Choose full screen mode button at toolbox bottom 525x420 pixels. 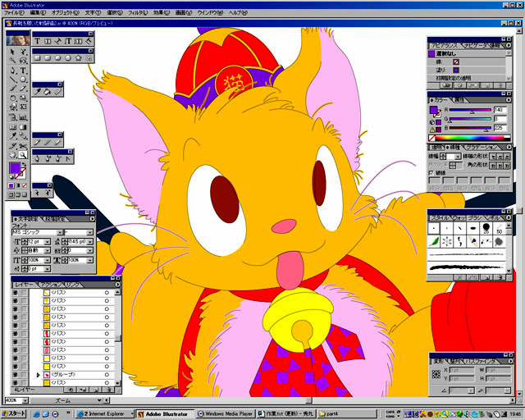tap(25, 194)
